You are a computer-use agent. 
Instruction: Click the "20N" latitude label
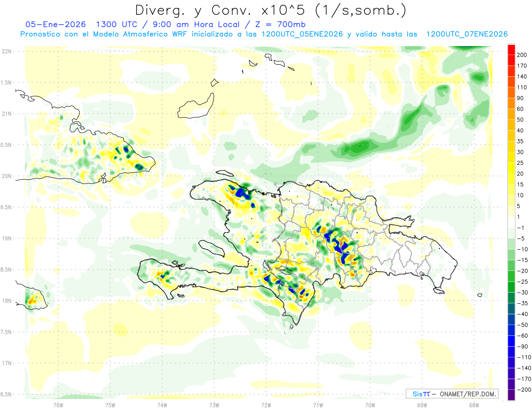[8, 176]
